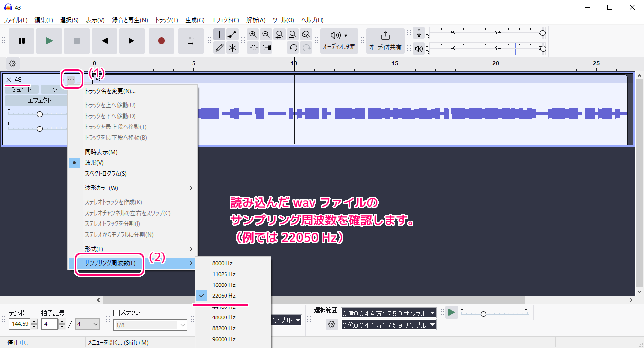Open the エフェクト(C) menu
Image resolution: width=644 pixels, height=348 pixels.
(x=225, y=20)
